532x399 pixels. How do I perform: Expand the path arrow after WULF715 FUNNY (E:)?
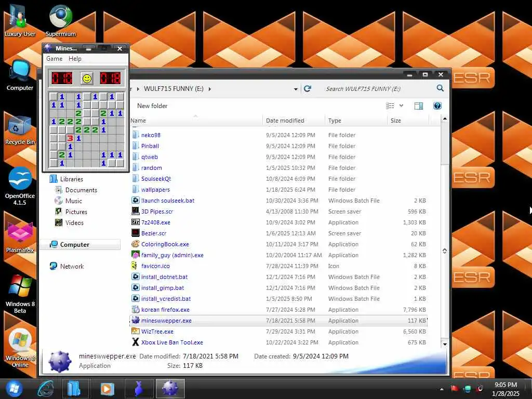(x=210, y=89)
